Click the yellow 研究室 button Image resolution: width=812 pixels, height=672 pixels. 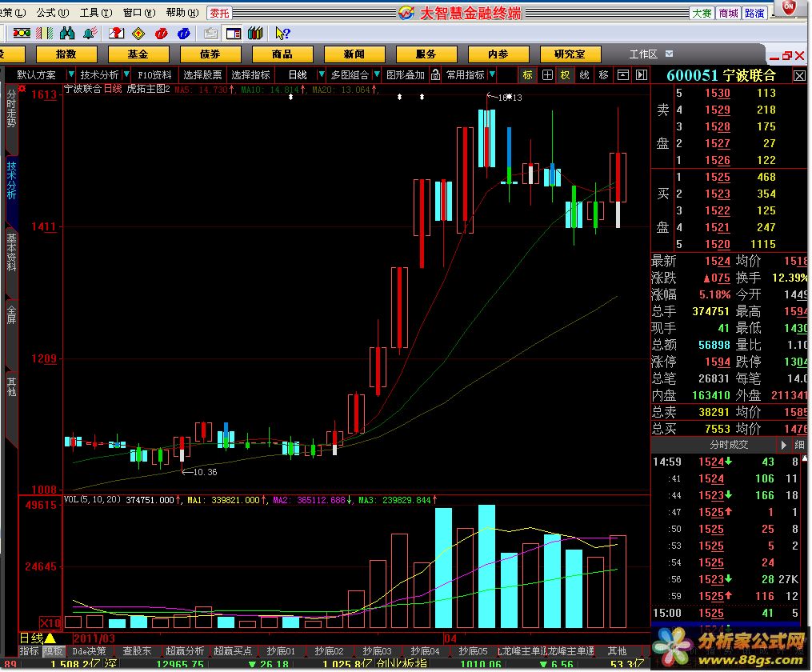click(x=570, y=54)
